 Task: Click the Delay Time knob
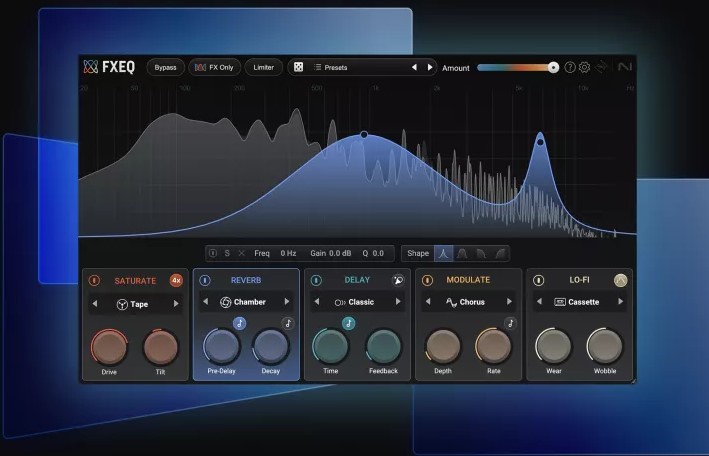tap(331, 347)
